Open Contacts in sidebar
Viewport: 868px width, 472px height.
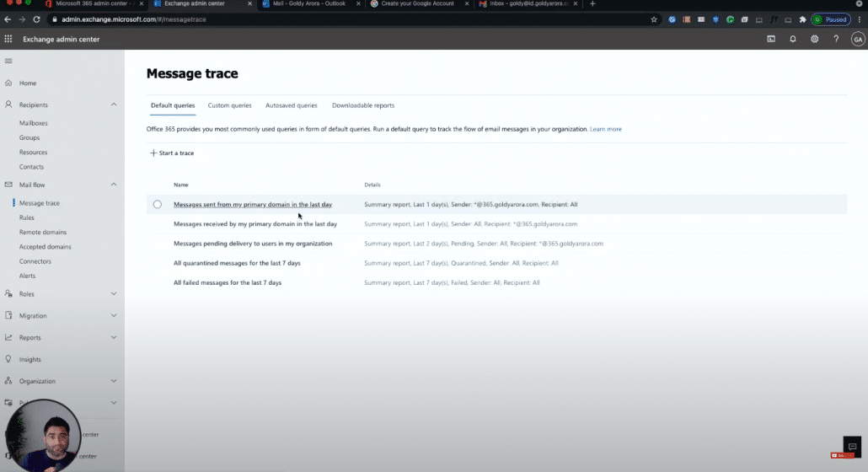[x=31, y=167]
